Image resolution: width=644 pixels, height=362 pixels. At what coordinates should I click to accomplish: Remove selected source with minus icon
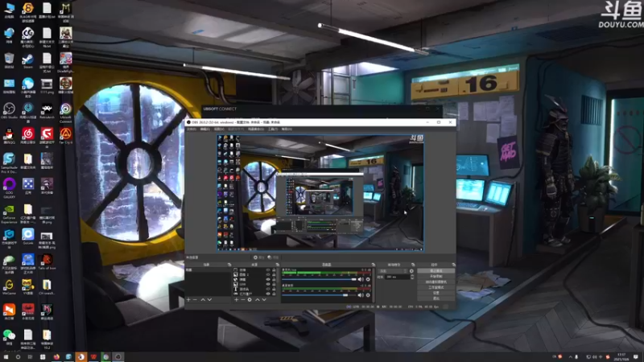(243, 299)
